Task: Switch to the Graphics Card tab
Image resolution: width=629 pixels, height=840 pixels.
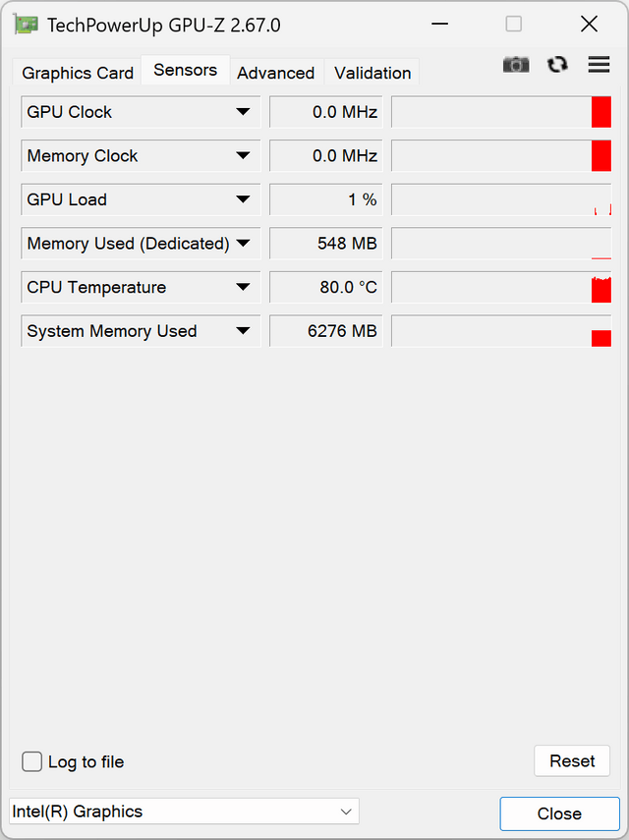Action: point(78,73)
